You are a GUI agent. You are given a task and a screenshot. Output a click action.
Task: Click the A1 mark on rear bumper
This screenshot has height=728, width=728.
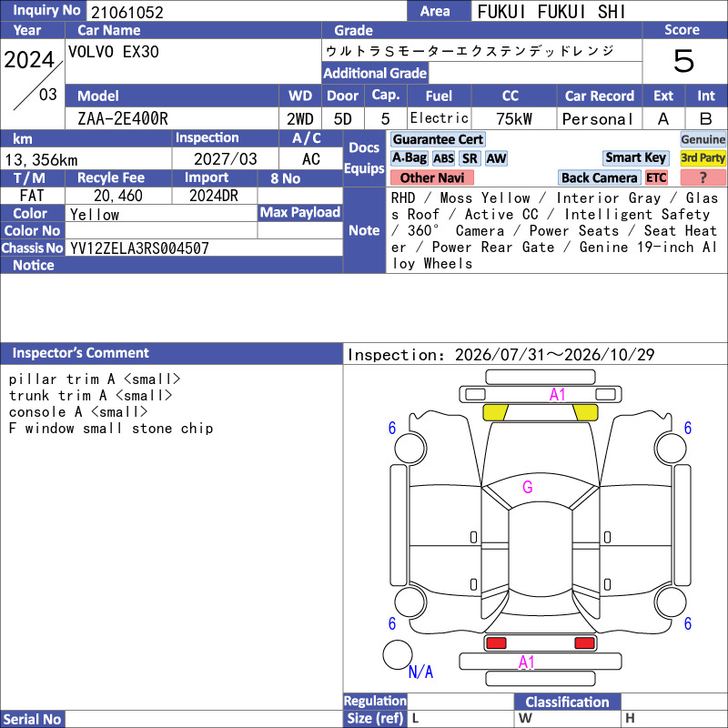pos(527,662)
